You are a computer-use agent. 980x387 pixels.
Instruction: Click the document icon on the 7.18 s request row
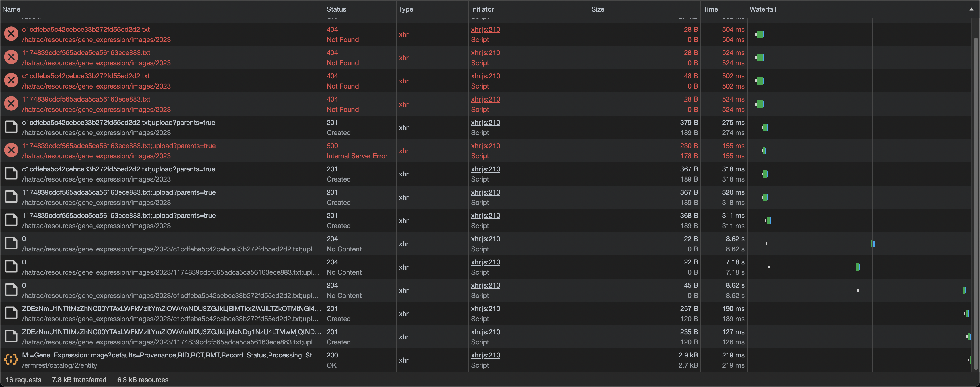(11, 266)
